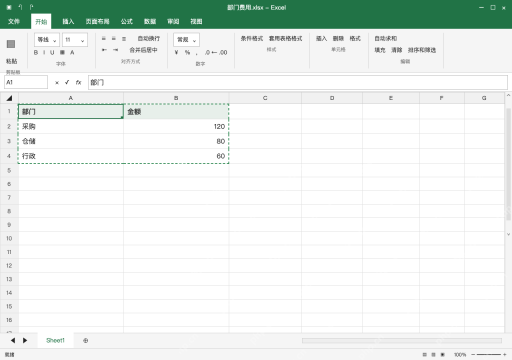Select column C header

coord(265,98)
